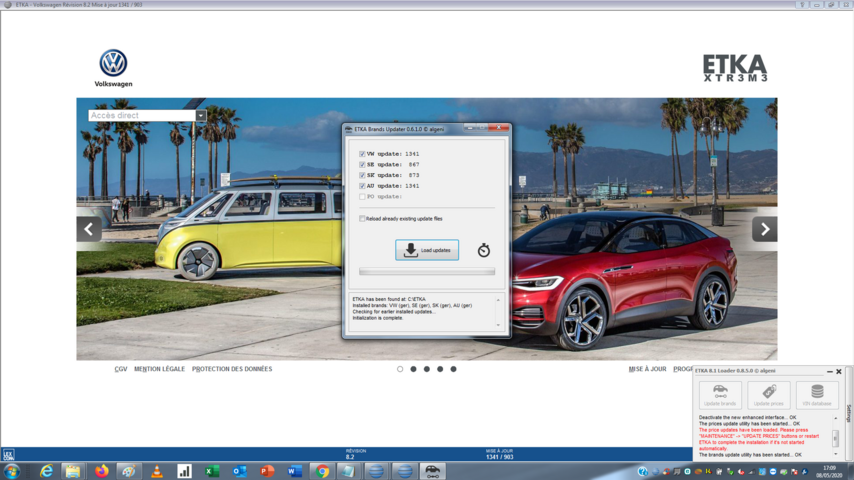Close the ETKA Loader panel
Image resolution: width=854 pixels, height=480 pixels.
coord(839,371)
